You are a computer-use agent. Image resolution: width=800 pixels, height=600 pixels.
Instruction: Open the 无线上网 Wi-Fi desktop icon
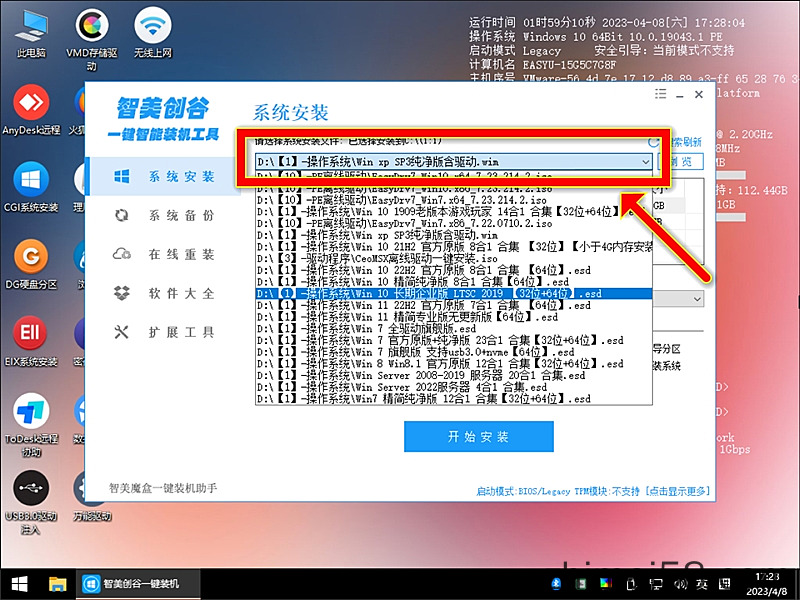coord(153,33)
